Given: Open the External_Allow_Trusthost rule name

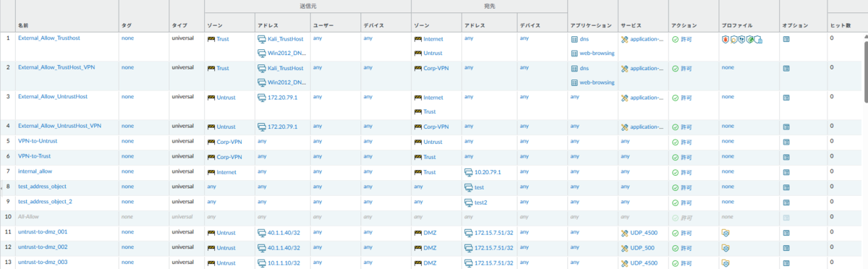Looking at the screenshot, I should tap(48, 38).
